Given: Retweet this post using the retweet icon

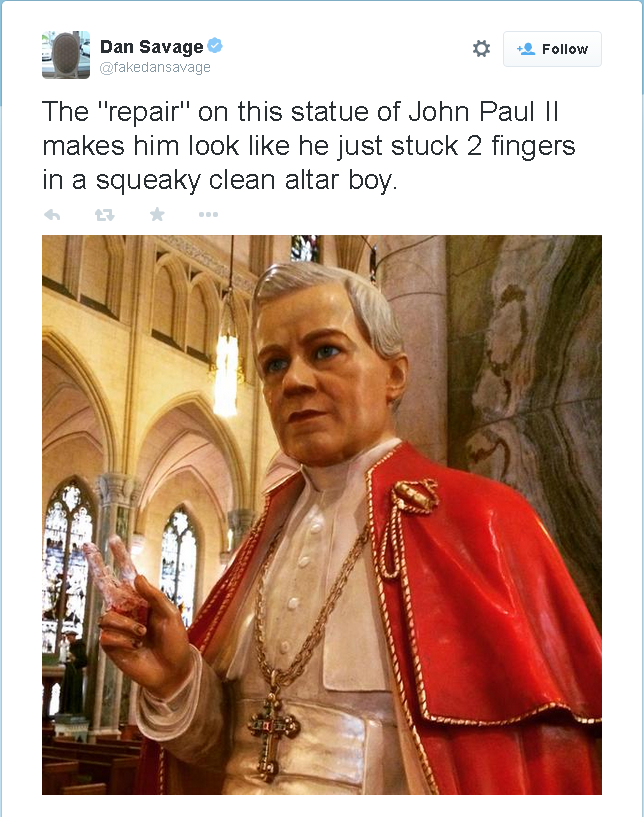Looking at the screenshot, I should (x=105, y=214).
